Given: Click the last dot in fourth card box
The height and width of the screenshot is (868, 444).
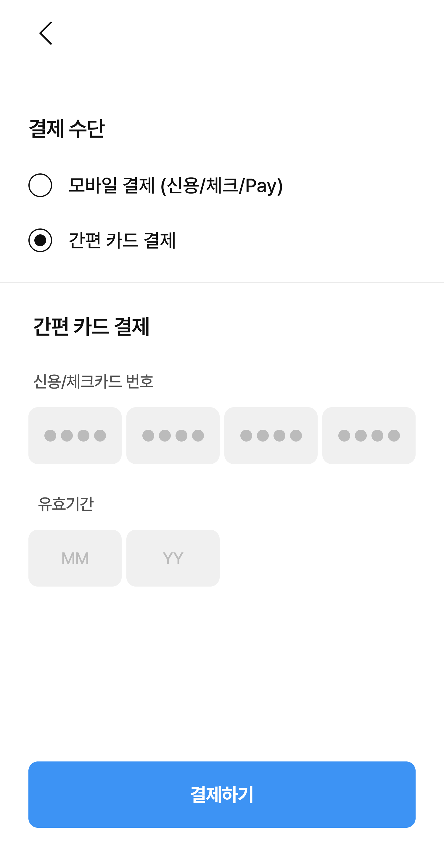Looking at the screenshot, I should [x=394, y=436].
